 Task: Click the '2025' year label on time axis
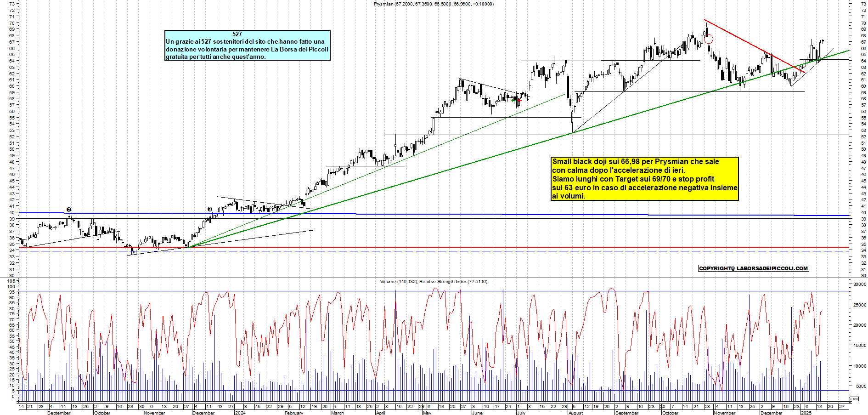[x=806, y=413]
